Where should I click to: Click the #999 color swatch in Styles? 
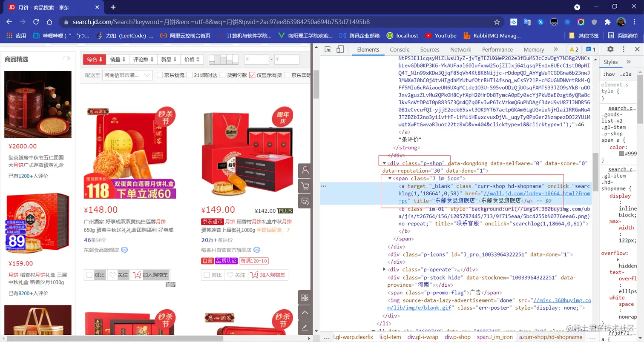point(622,153)
